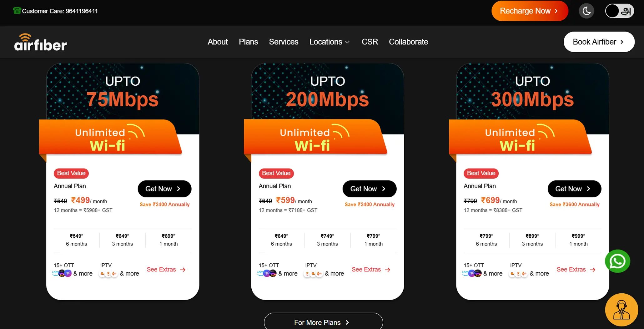
Task: Click the airfiber logo
Action: pyautogui.click(x=41, y=42)
